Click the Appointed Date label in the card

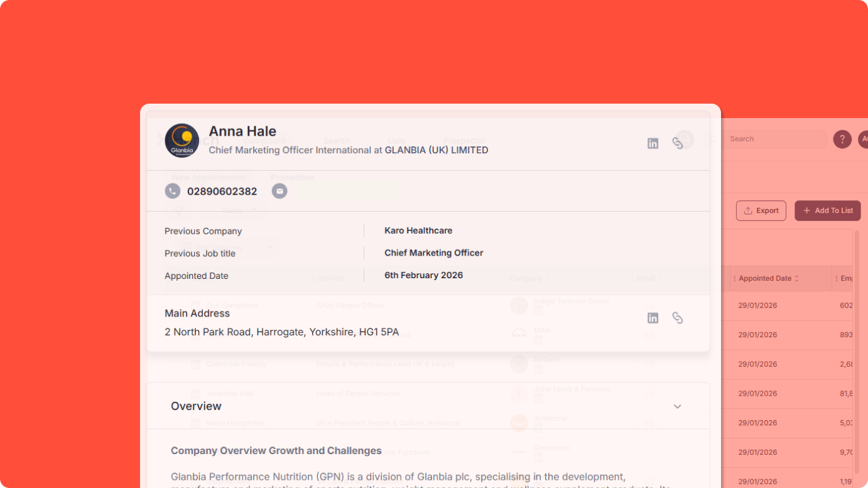(197, 276)
